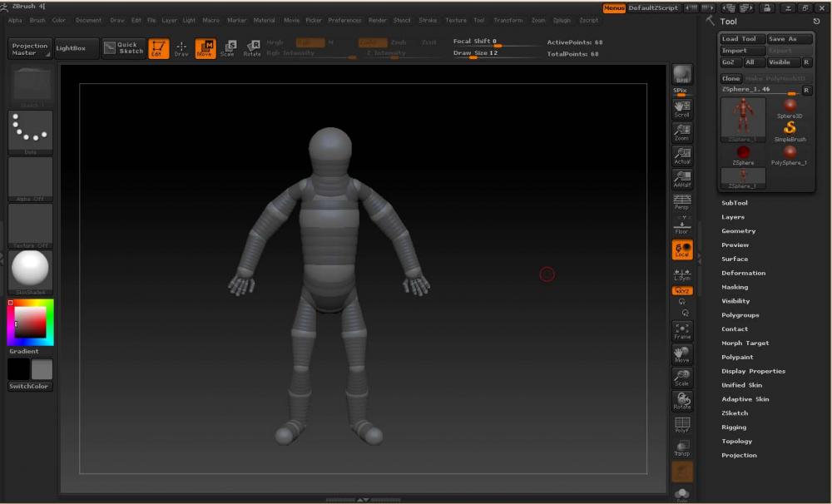Screen dimensions: 832x504
Task: Select the SkinShade4 material thumbnail
Action: [x=30, y=270]
